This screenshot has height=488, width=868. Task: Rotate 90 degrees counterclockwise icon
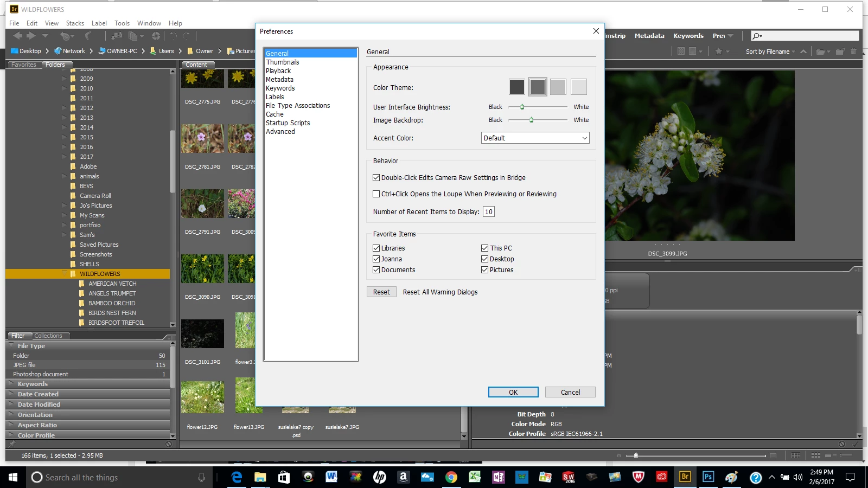point(174,36)
